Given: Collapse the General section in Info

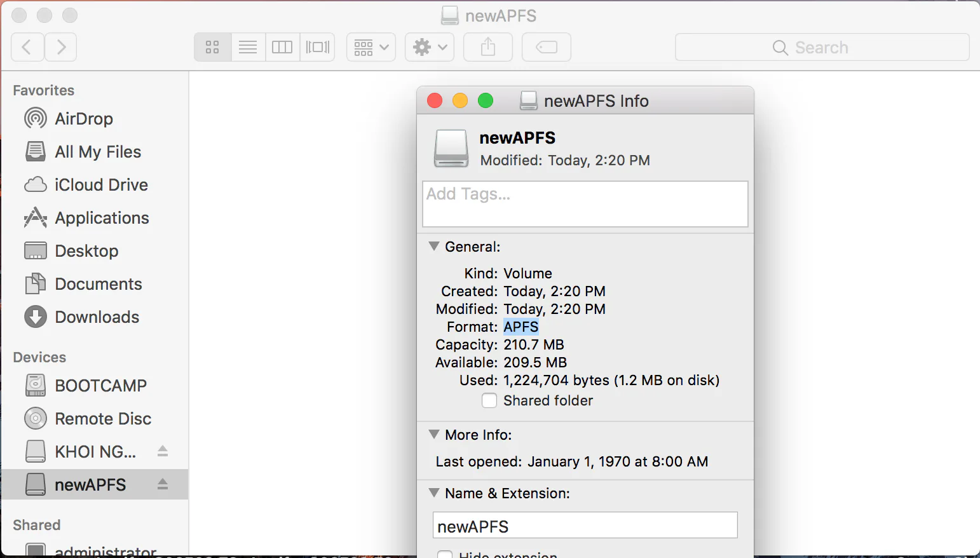Looking at the screenshot, I should 434,247.
